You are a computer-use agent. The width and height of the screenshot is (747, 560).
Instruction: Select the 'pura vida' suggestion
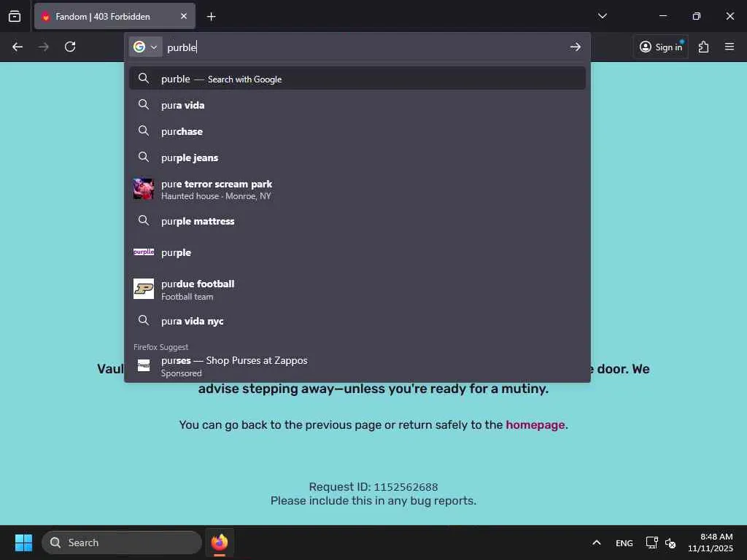[357, 105]
